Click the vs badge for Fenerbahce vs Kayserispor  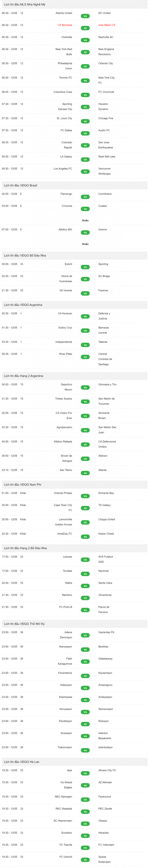pyautogui.click(x=85, y=676)
